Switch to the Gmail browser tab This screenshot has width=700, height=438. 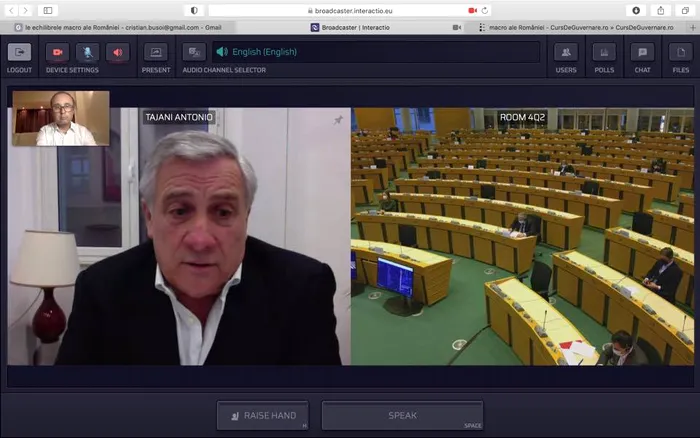118,27
